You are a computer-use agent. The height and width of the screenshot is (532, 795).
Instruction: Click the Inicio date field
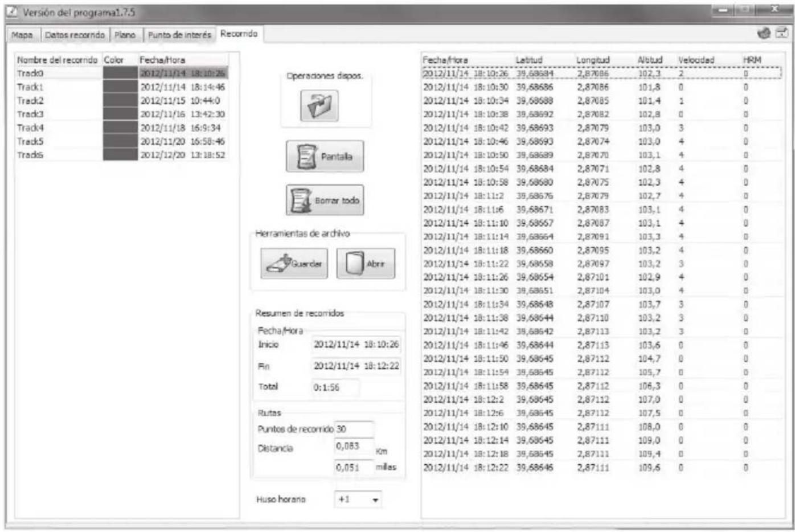(356, 344)
